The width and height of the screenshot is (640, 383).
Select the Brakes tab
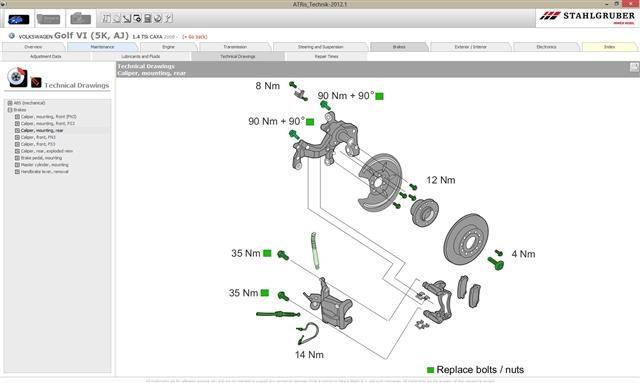[x=399, y=47]
